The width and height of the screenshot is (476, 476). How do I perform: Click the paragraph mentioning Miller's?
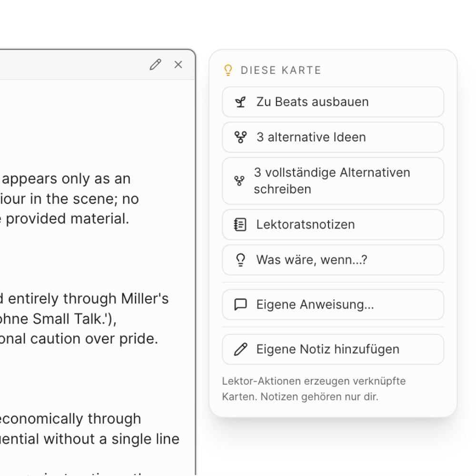pyautogui.click(x=86, y=318)
